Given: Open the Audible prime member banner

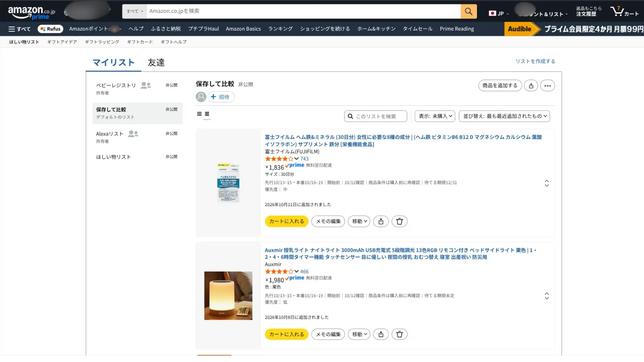Looking at the screenshot, I should click(x=574, y=29).
